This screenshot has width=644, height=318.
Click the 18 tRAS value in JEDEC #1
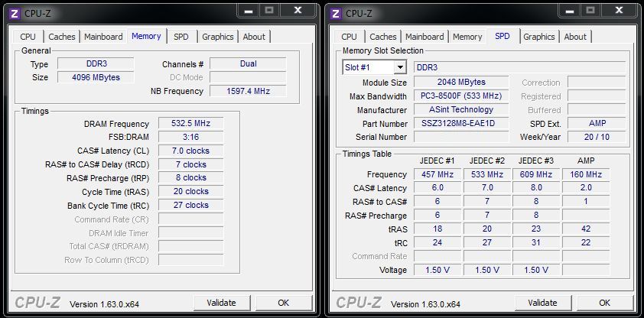coord(437,229)
